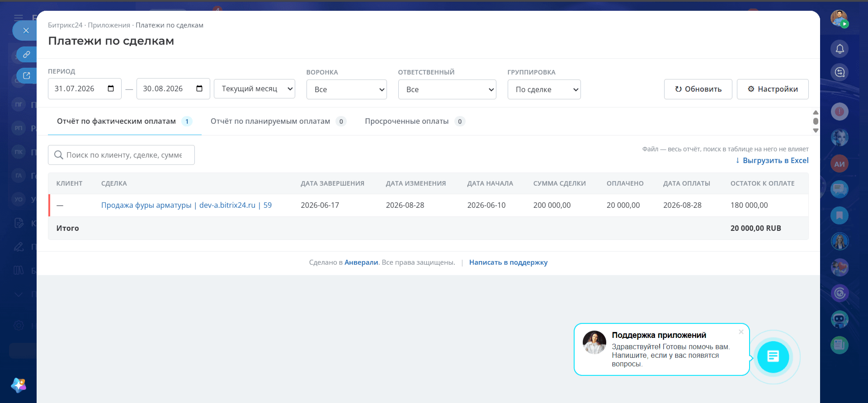Copy the page link with the chain icon
The width and height of the screenshot is (868, 403).
coord(27,54)
